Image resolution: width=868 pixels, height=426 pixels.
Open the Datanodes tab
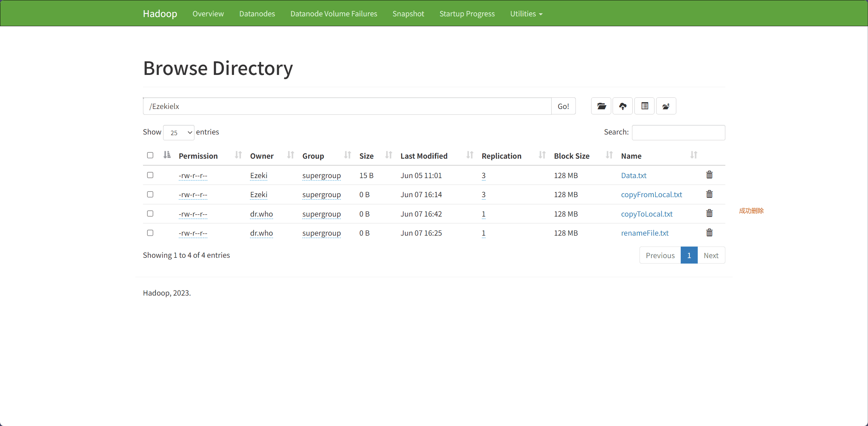click(x=257, y=14)
